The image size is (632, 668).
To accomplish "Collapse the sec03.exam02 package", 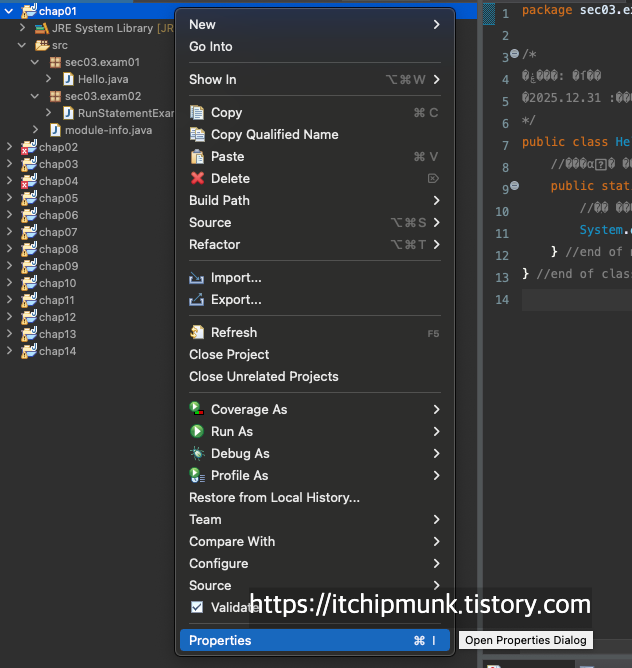I will (x=35, y=96).
